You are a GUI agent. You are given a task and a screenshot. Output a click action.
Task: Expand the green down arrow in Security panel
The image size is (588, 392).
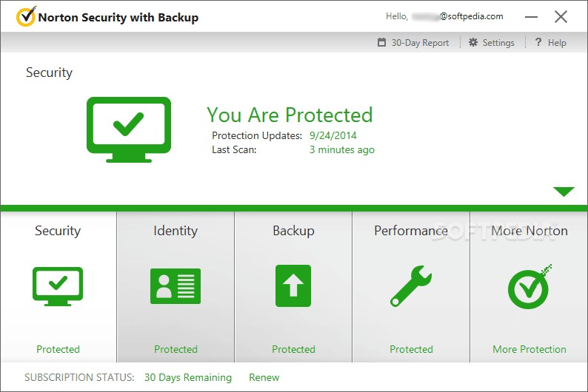pyautogui.click(x=564, y=192)
